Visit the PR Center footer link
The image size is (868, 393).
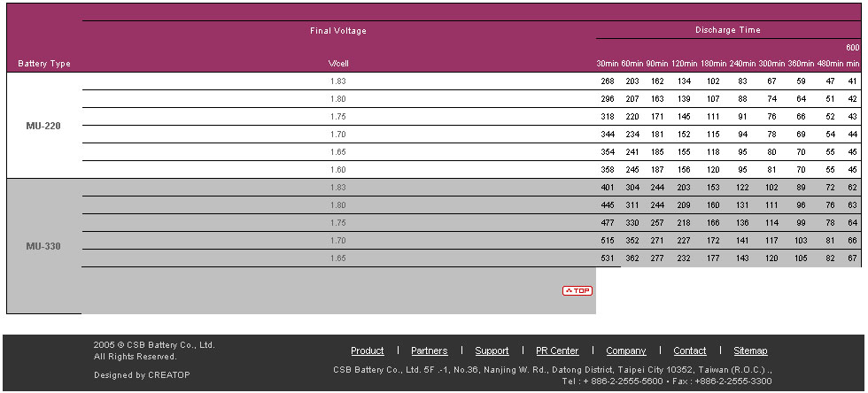557,351
